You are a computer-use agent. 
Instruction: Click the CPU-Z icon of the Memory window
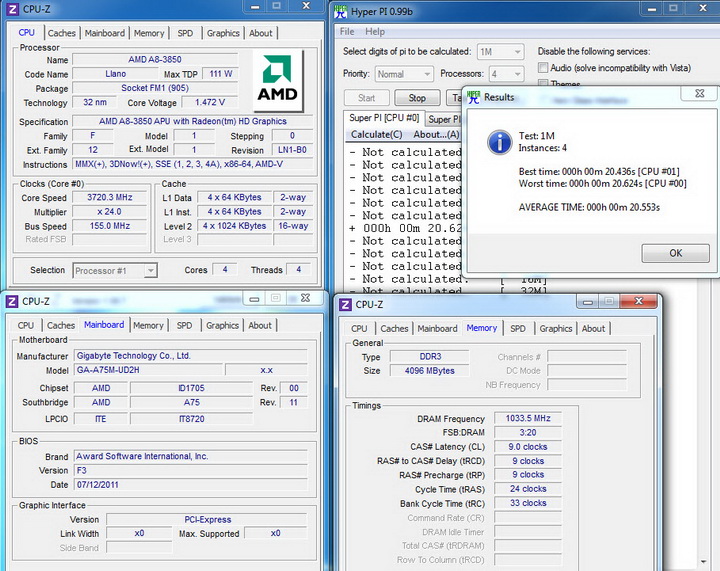pos(345,304)
